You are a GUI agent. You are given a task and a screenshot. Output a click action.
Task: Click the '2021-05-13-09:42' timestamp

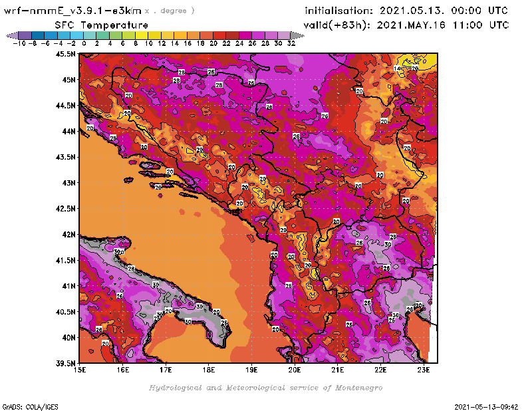pyautogui.click(x=486, y=407)
